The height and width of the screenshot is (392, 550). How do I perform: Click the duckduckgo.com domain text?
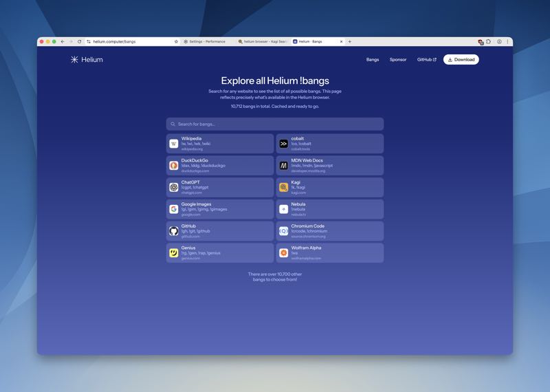click(195, 171)
